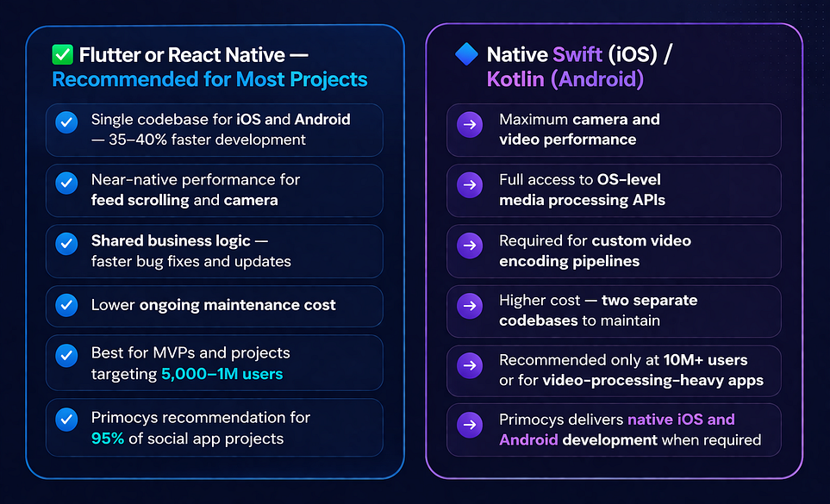The width and height of the screenshot is (830, 504).
Task: Click check icon for Single codebase row
Action: pyautogui.click(x=66, y=122)
